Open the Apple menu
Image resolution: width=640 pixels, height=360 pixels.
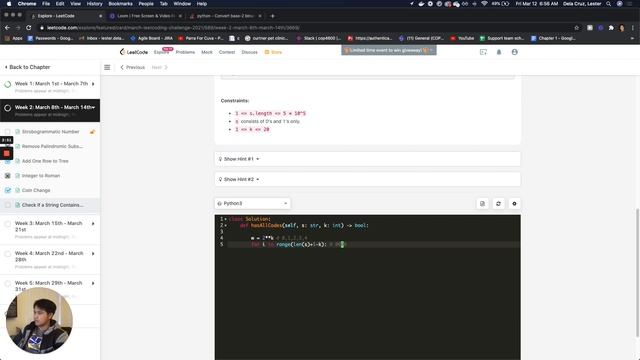[x=9, y=4]
